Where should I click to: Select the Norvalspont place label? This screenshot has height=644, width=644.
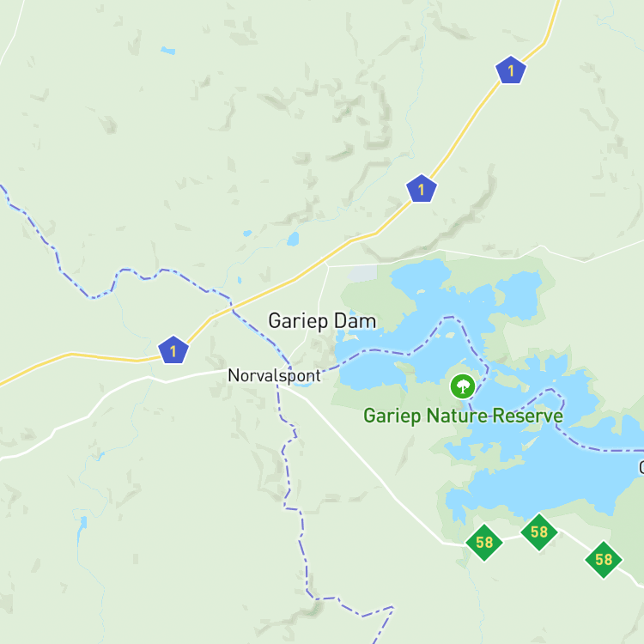coord(275,376)
